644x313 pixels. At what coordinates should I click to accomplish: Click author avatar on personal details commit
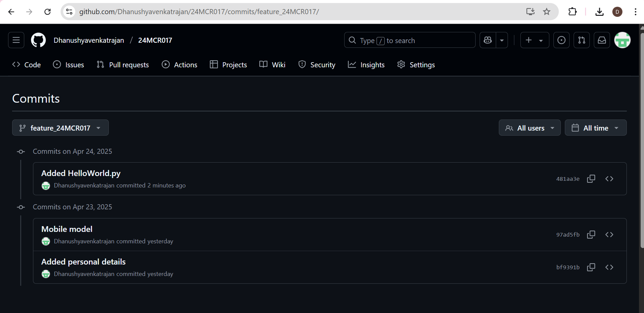(46, 274)
